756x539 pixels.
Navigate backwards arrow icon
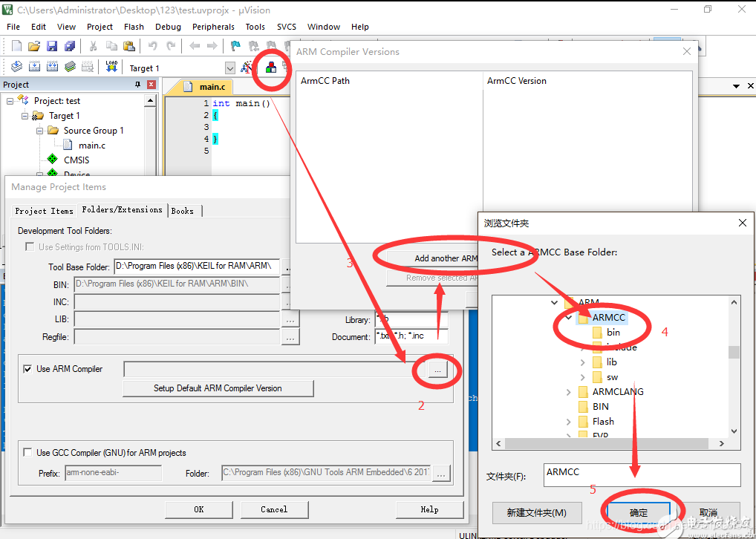[x=195, y=46]
